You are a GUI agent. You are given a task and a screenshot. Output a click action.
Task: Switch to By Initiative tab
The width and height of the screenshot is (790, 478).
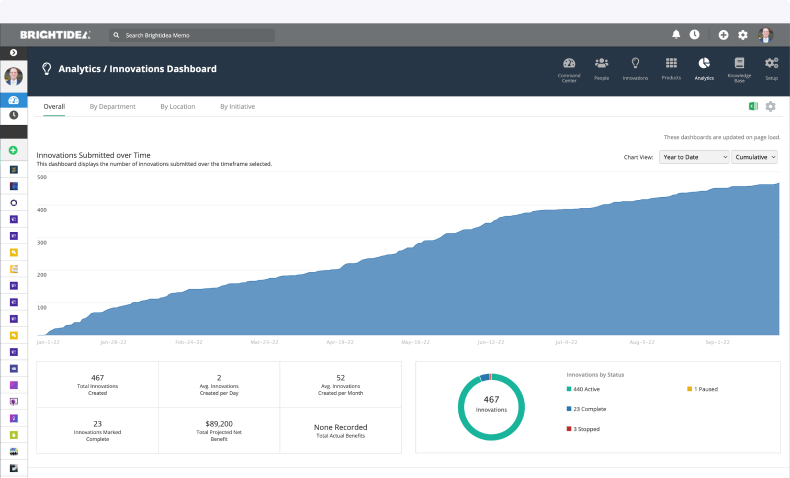point(237,107)
